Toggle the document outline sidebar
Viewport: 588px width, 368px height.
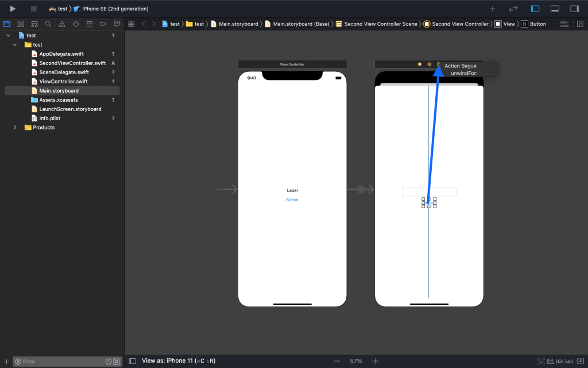click(x=132, y=361)
